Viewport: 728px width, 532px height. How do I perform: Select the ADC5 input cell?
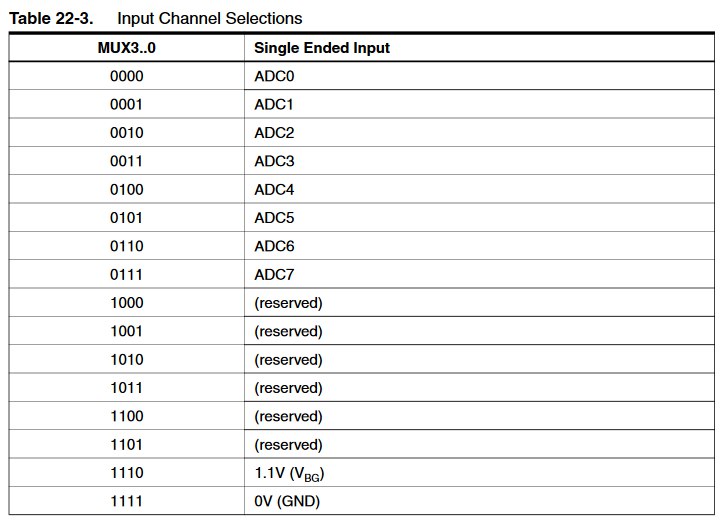(x=274, y=218)
